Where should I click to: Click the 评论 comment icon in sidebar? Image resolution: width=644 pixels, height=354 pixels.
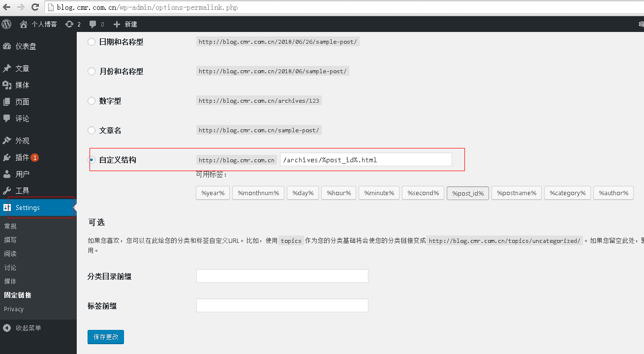click(7, 118)
